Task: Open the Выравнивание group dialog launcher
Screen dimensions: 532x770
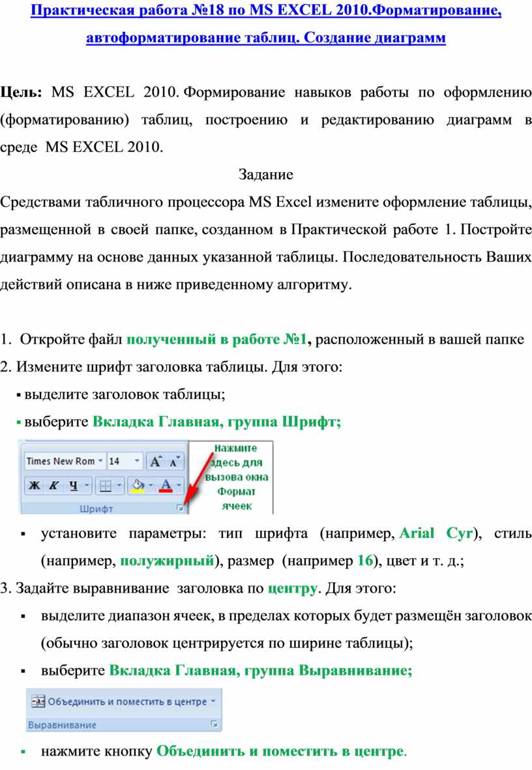Action: point(214,724)
